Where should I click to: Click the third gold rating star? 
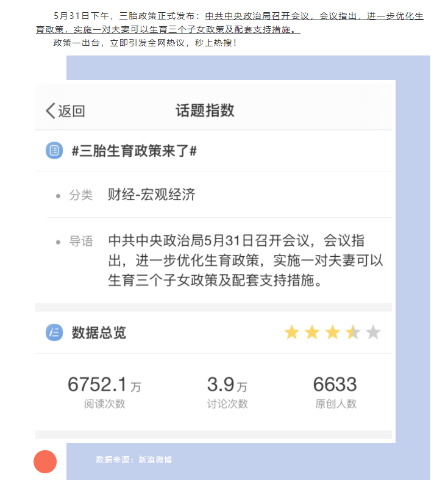point(333,332)
